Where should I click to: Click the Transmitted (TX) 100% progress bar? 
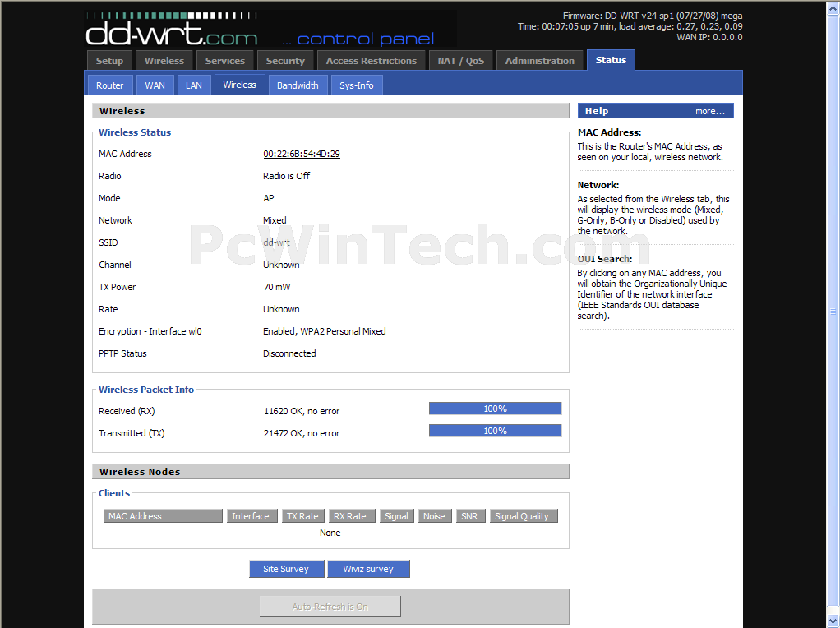point(495,431)
